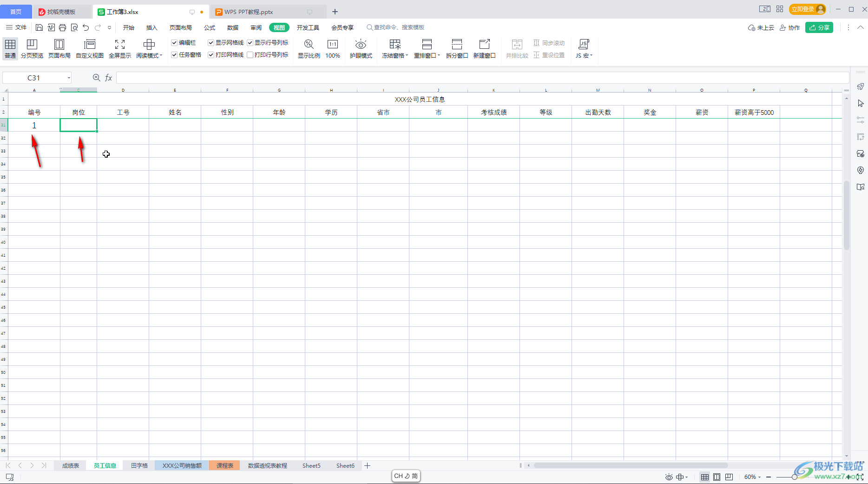The image size is (868, 484).
Task: Click the Save icon in quick toolbar
Action: point(39,27)
